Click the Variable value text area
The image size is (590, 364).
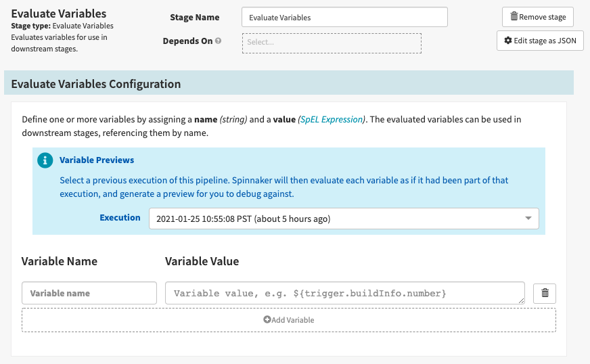pyautogui.click(x=344, y=293)
